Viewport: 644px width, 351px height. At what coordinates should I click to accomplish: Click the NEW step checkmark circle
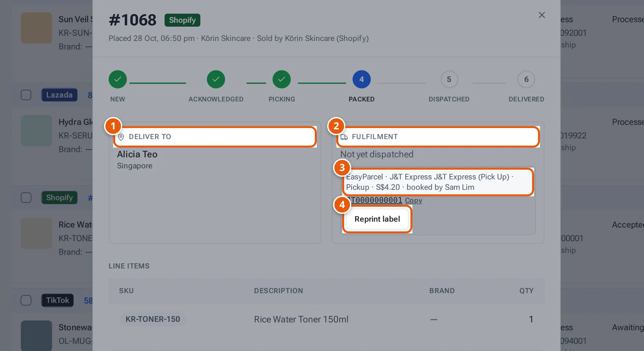point(118,79)
